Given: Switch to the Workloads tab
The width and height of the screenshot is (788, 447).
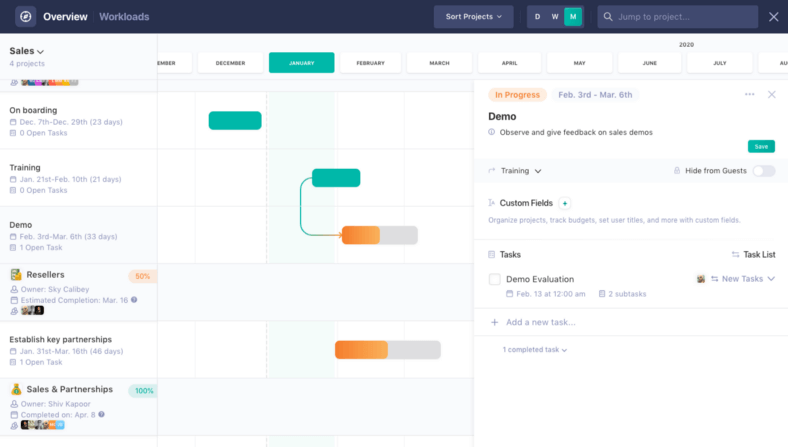Looking at the screenshot, I should [x=124, y=17].
